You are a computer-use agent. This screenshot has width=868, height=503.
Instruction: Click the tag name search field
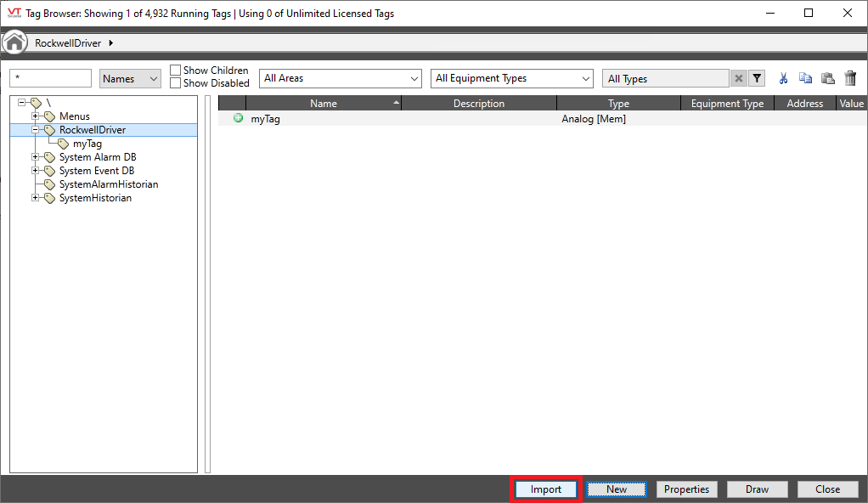coord(50,78)
